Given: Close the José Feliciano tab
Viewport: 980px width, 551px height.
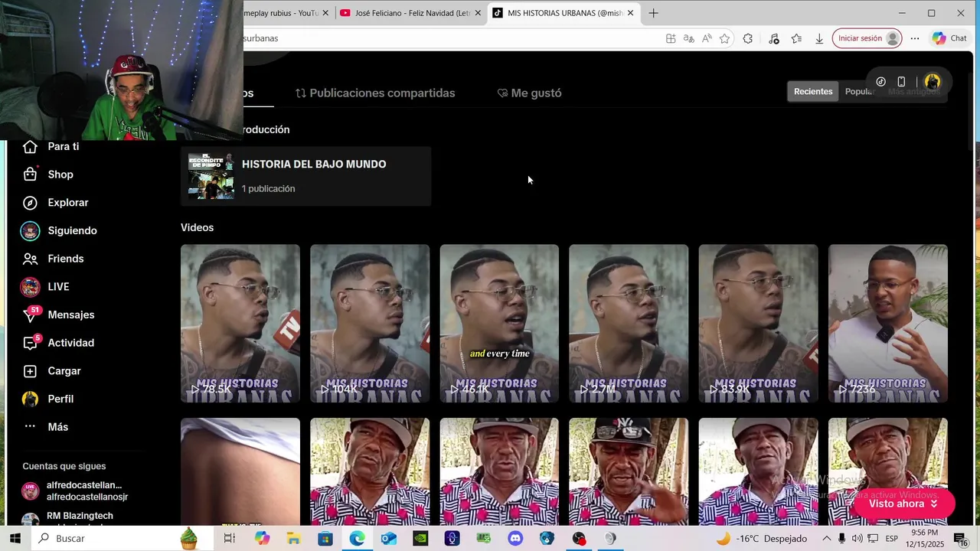Looking at the screenshot, I should click(x=478, y=13).
